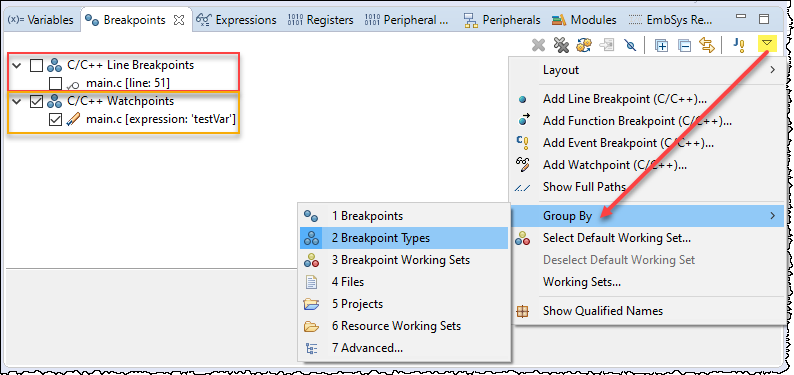Toggle Link with Debug View arrows icon
Image resolution: width=794 pixels, height=375 pixels.
point(707,46)
